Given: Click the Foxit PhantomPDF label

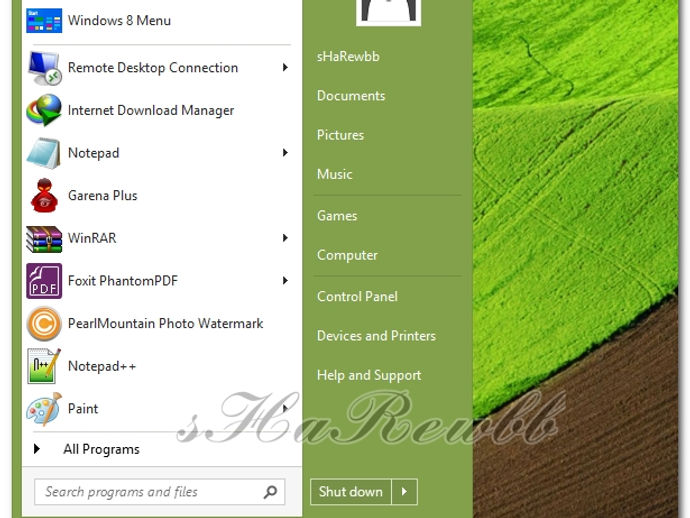Looking at the screenshot, I should click(123, 281).
